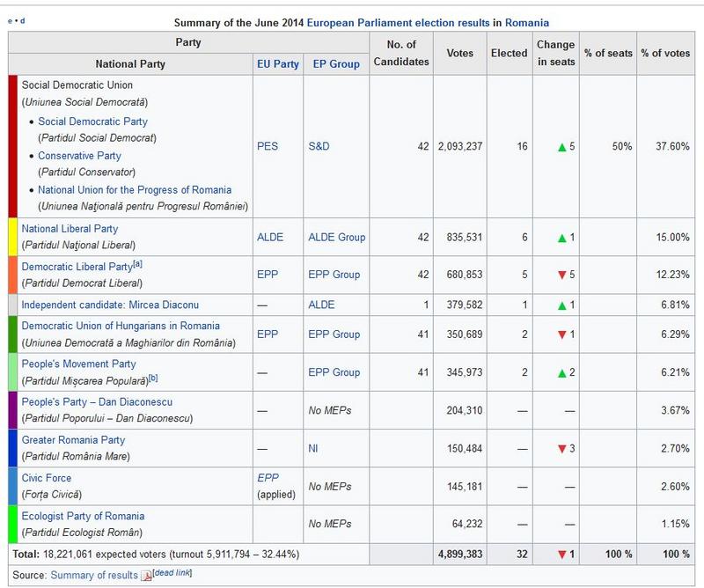The height and width of the screenshot is (588, 704).
Task: Click ALDE in the Mircea Diaconu row
Action: tap(321, 305)
